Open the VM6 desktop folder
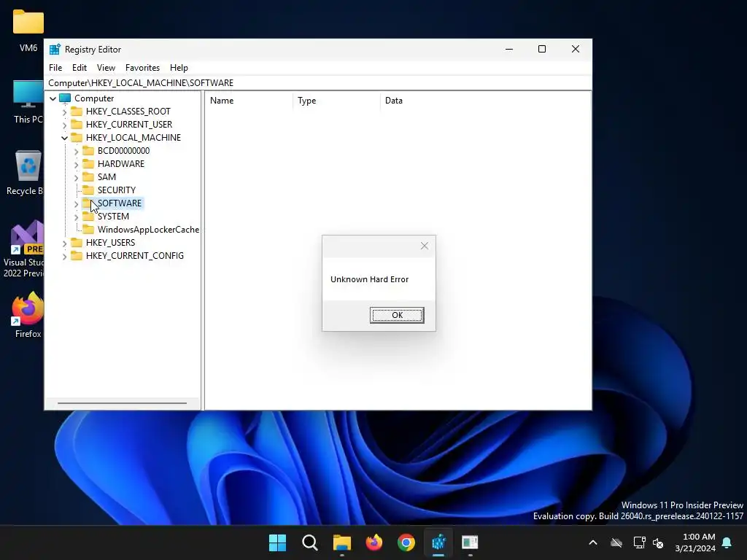The width and height of the screenshot is (747, 560). point(28,31)
